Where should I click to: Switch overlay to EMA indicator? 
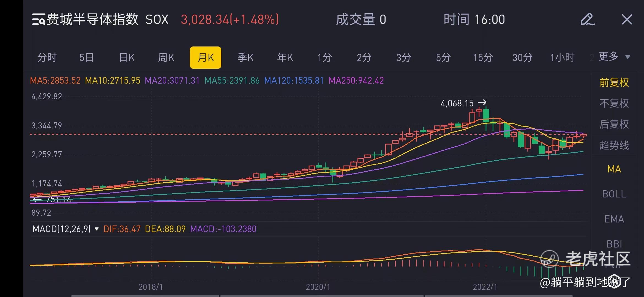[x=614, y=219]
